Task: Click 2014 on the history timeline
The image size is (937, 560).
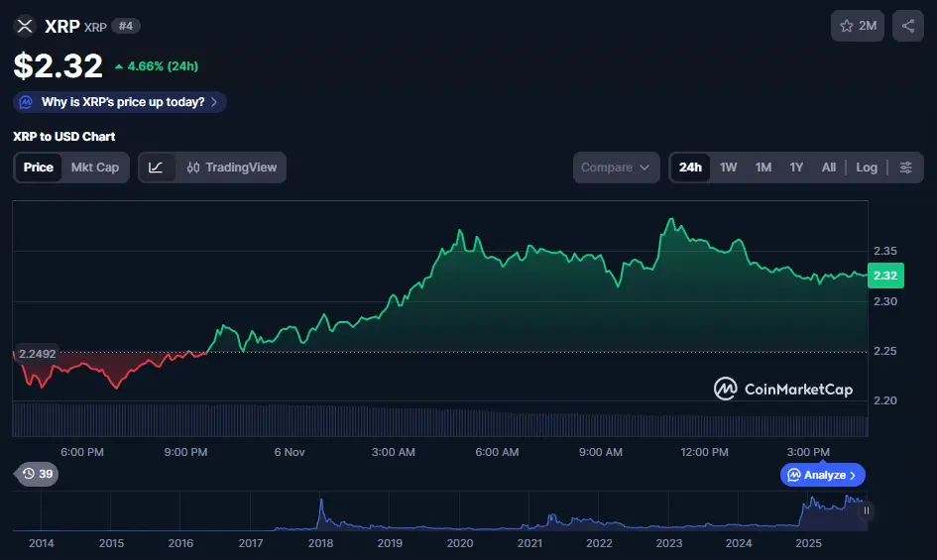Action: pyautogui.click(x=42, y=543)
